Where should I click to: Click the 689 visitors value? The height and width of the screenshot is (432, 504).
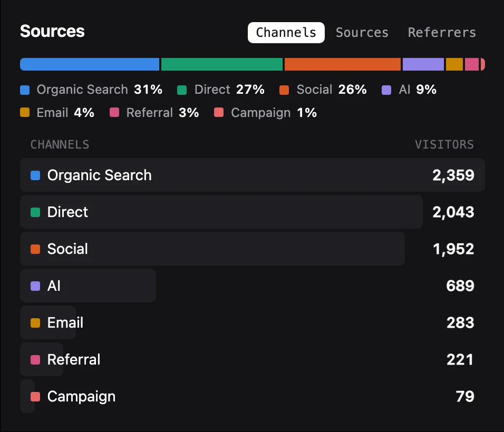pos(460,286)
